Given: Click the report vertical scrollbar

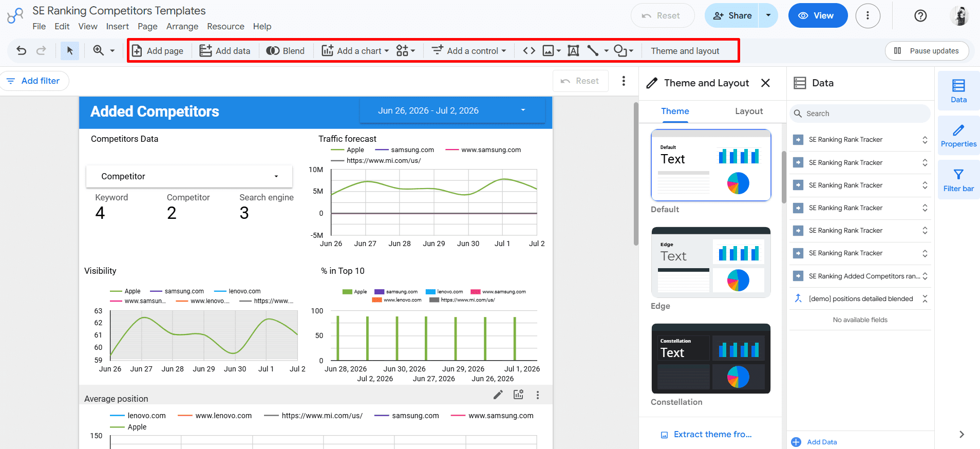Looking at the screenshot, I should [x=636, y=175].
